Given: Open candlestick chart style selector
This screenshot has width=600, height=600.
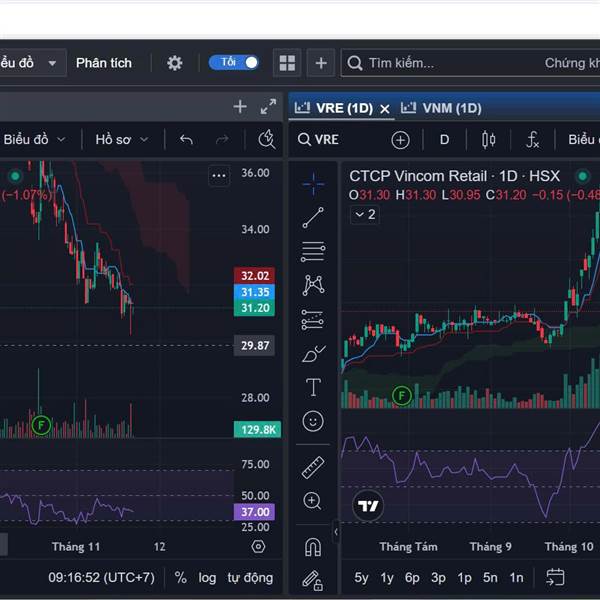Looking at the screenshot, I should point(488,140).
